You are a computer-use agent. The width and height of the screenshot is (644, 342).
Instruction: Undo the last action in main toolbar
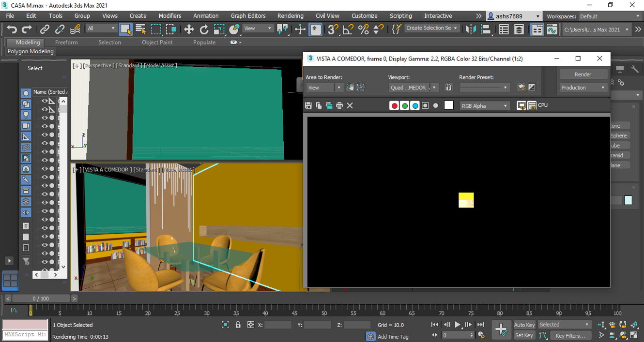12,29
